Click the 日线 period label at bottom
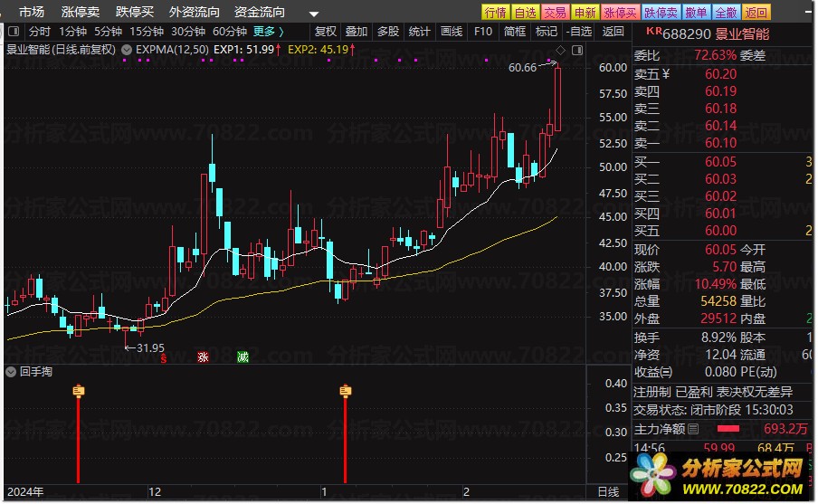 [608, 492]
